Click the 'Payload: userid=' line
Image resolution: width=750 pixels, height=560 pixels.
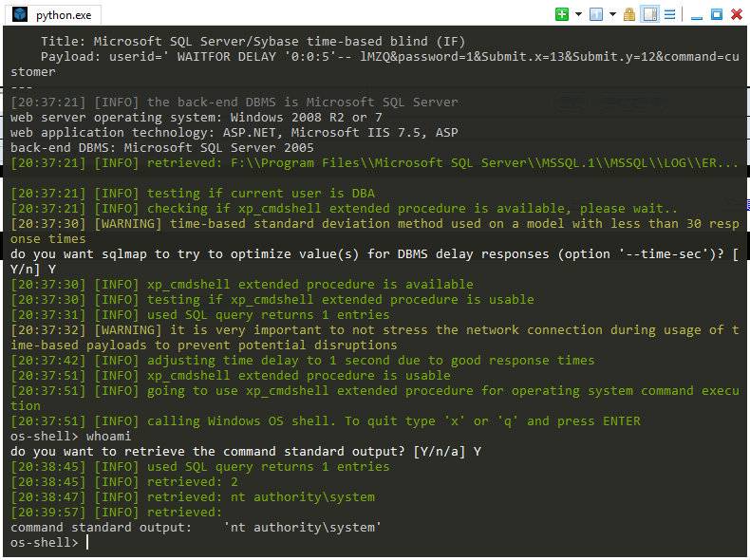375,65
